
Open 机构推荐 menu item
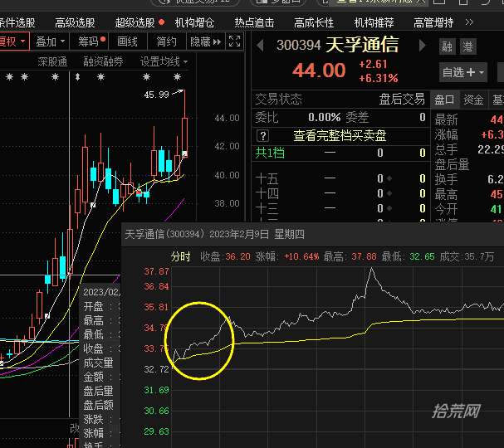coord(374,22)
